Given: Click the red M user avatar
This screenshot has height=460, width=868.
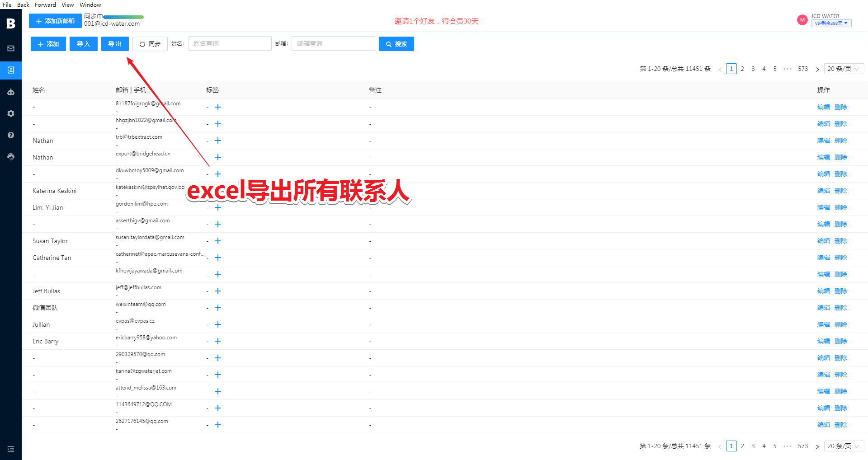Looking at the screenshot, I should 802,20.
